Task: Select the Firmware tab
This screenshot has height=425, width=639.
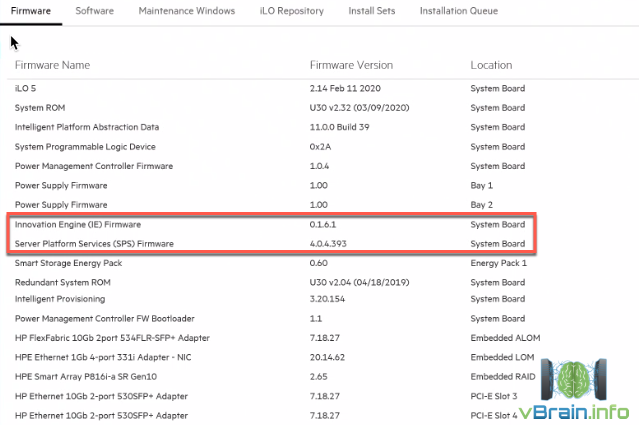Action: pyautogui.click(x=31, y=11)
